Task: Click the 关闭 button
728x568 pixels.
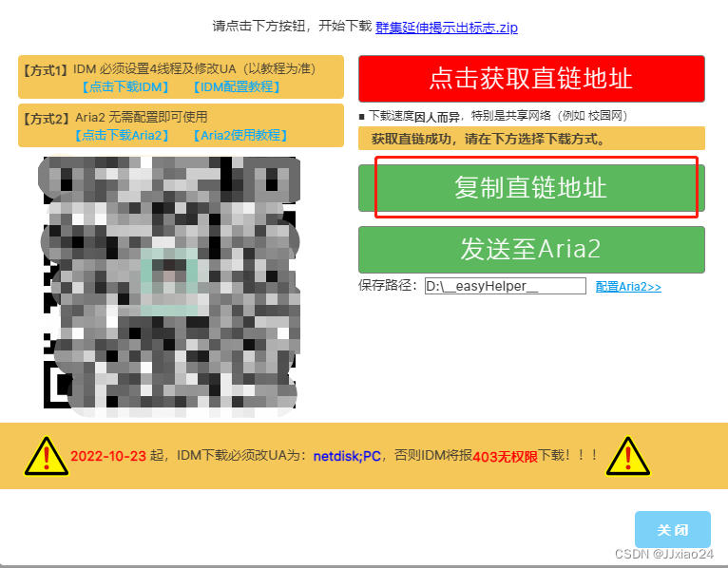Action: click(x=672, y=529)
